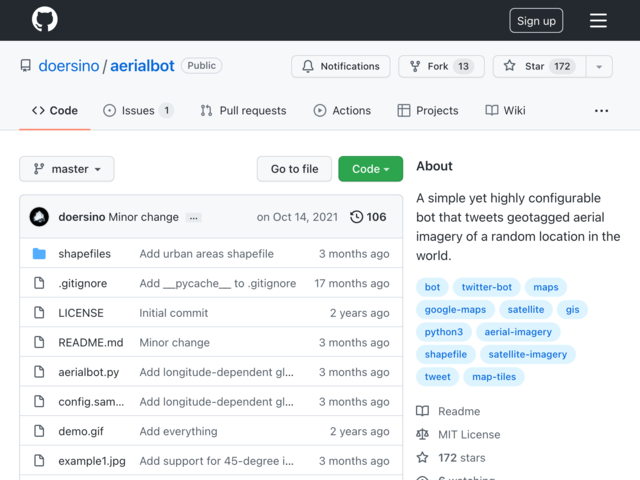
Task: Open the MIT License link
Action: pos(458,434)
